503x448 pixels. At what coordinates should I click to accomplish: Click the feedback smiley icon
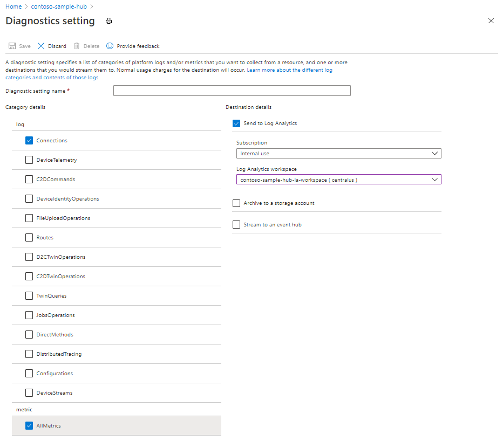tap(110, 46)
